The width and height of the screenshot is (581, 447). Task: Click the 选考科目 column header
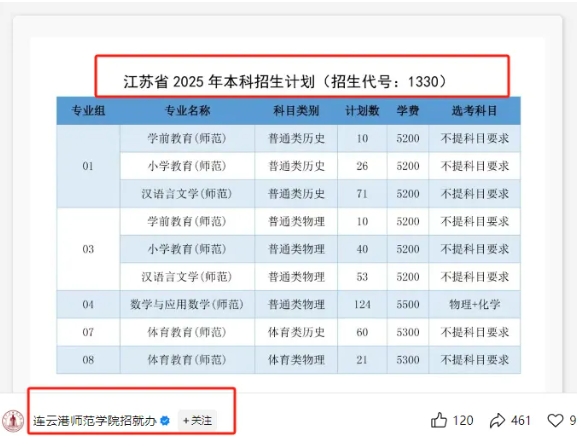point(474,110)
